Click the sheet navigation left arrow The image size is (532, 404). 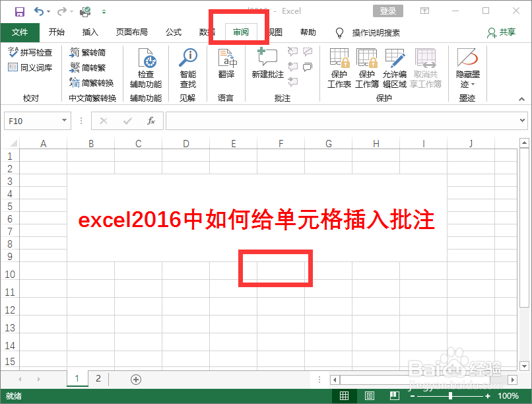click(20, 379)
